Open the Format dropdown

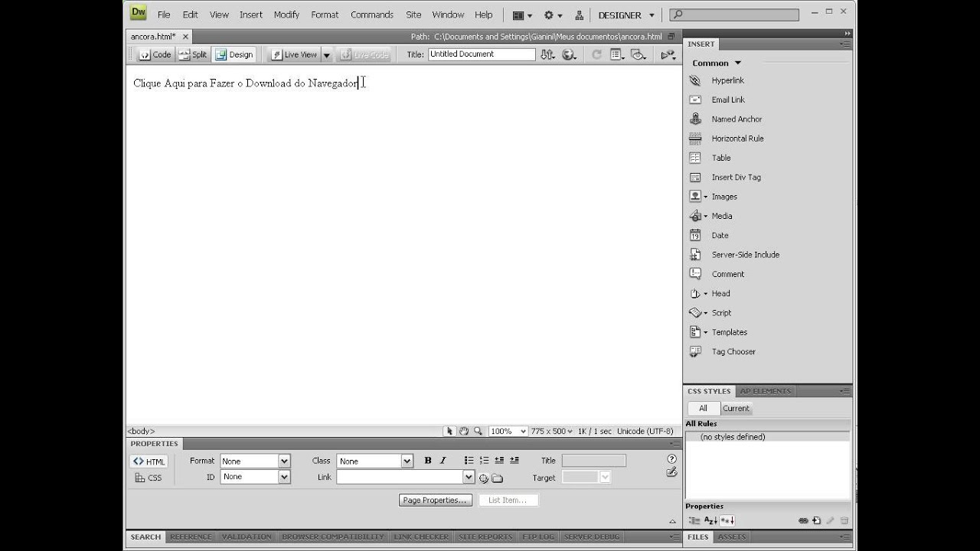click(284, 461)
